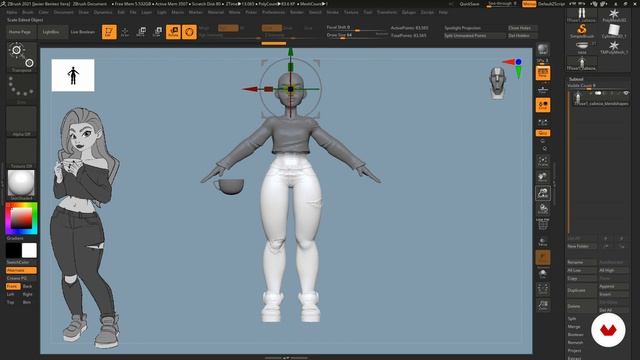The width and height of the screenshot is (640, 360).
Task: Click the Close Holes button
Action: click(x=522, y=28)
